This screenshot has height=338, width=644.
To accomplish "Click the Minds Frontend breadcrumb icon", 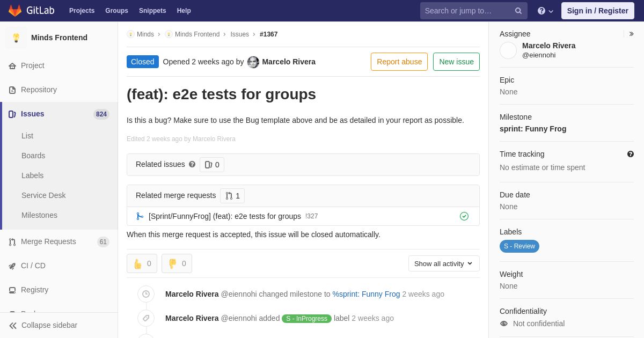I will tap(169, 34).
